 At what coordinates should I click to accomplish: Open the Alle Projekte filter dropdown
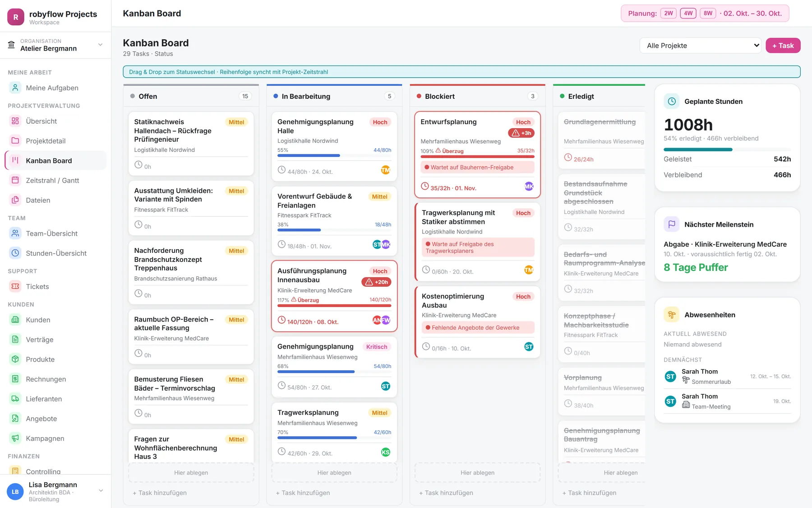tap(701, 46)
